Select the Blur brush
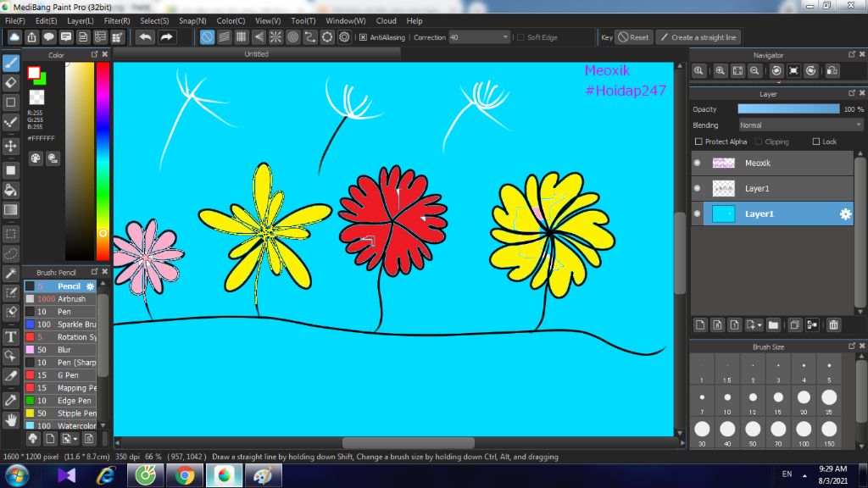Image resolution: width=868 pixels, height=488 pixels. pyautogui.click(x=61, y=350)
